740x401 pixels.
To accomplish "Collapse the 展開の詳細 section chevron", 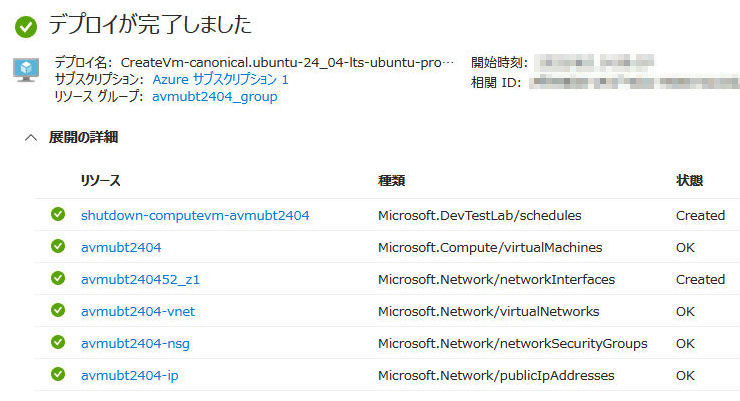I will pos(31,138).
